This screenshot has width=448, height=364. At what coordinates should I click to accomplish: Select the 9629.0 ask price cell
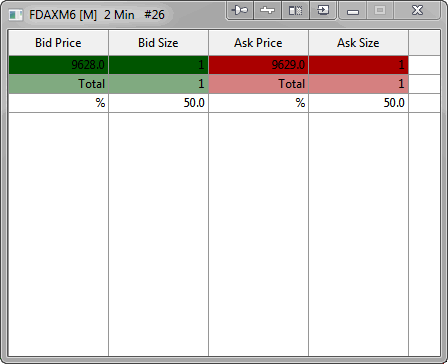[258, 65]
